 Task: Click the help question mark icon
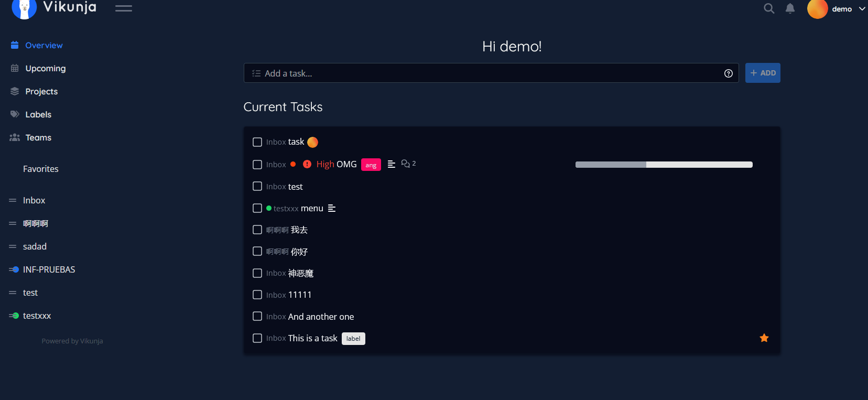[x=728, y=73]
